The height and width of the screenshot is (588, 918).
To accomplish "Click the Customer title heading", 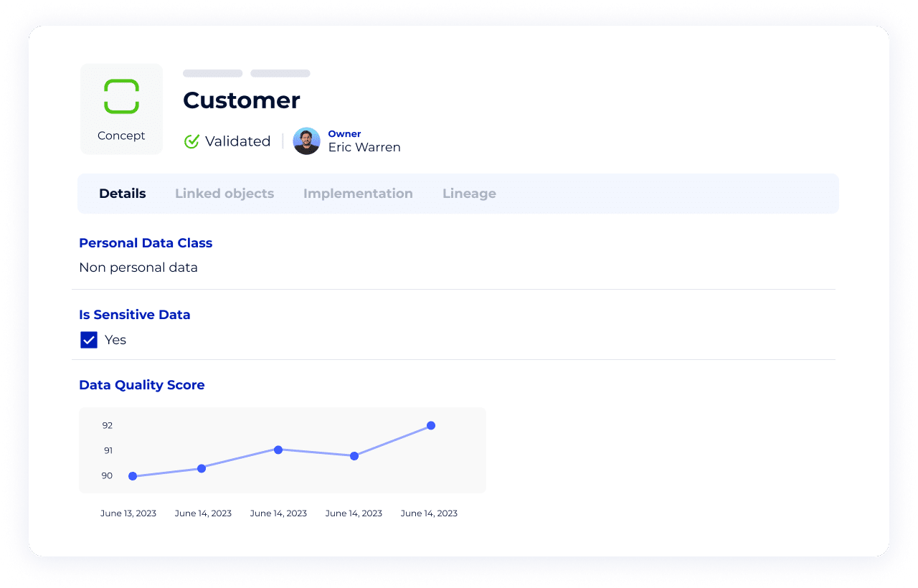I will pos(242,100).
